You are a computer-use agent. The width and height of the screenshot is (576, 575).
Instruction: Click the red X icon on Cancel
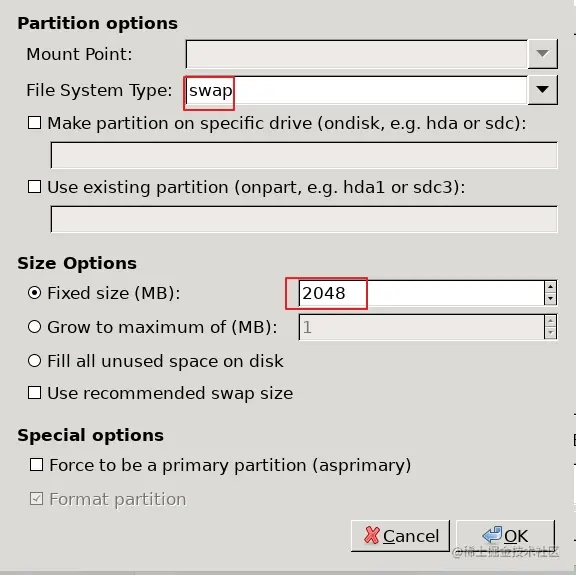[372, 535]
